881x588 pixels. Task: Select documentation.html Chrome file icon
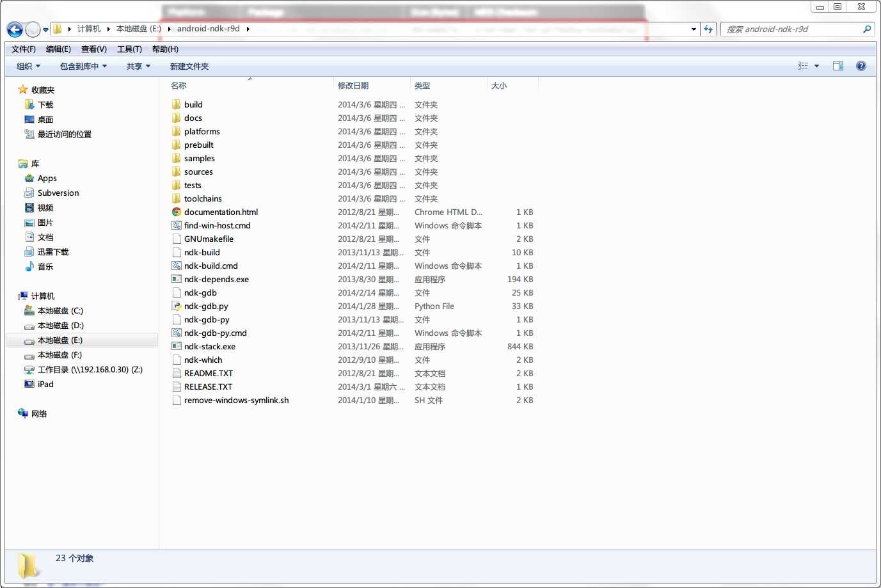[x=177, y=212]
